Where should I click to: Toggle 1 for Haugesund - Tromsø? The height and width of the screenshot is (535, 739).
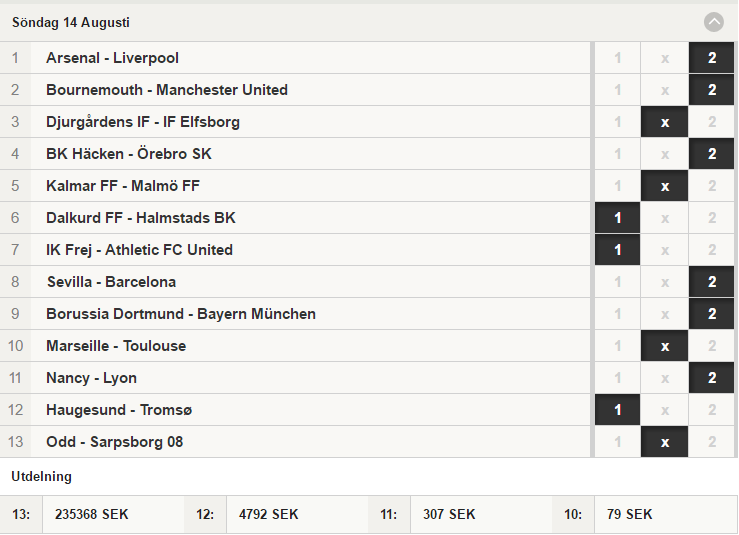(x=617, y=410)
